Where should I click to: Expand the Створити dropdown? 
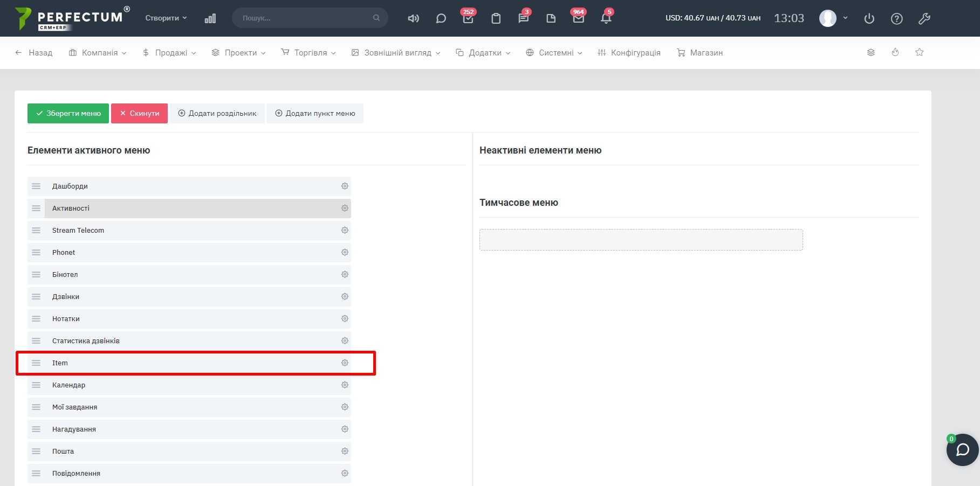tap(166, 18)
